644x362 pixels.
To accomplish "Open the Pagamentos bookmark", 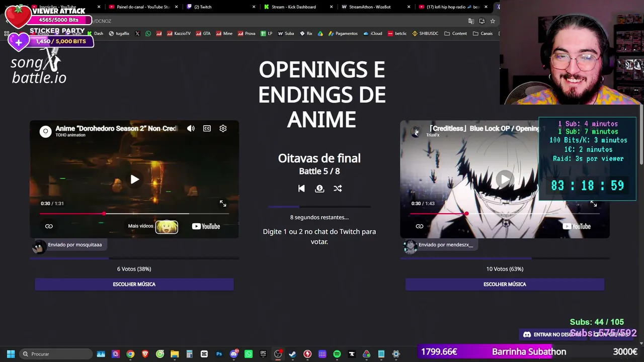I will coord(343,34).
